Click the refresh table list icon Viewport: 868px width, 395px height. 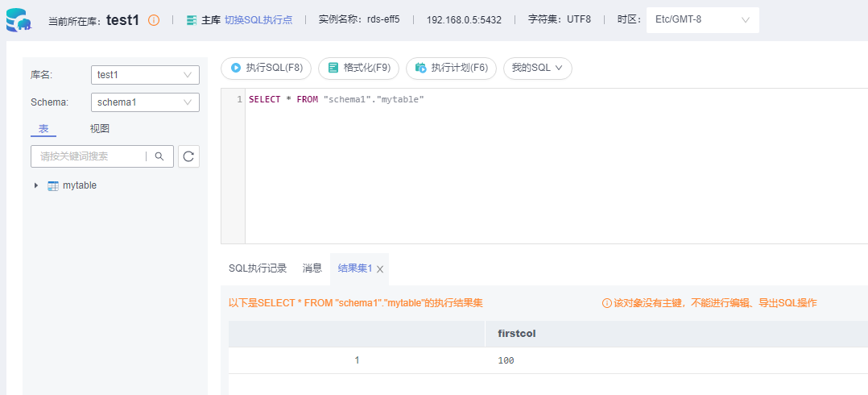pyautogui.click(x=188, y=156)
